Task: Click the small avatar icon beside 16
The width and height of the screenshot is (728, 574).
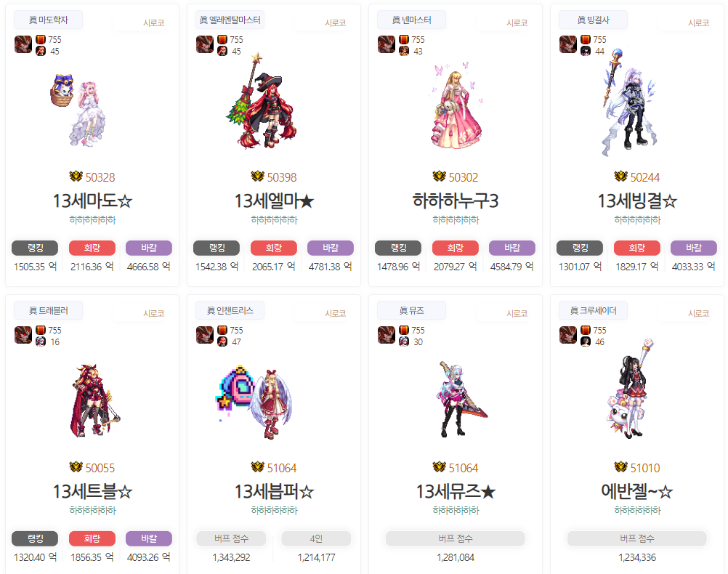Action: (x=41, y=341)
